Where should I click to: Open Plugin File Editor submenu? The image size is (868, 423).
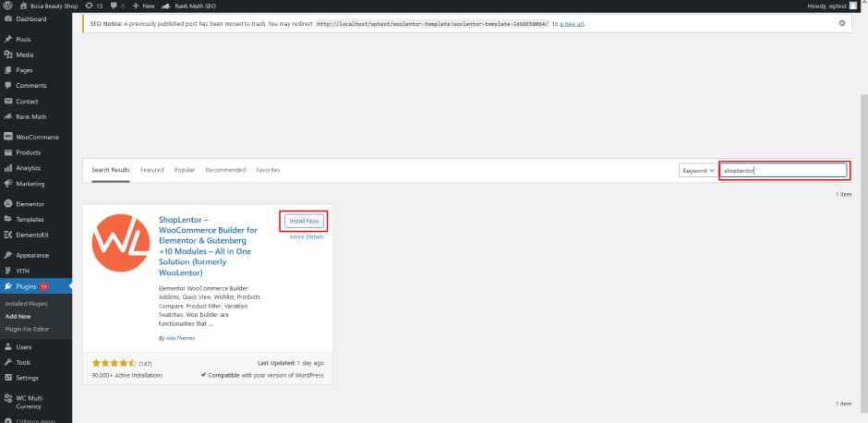27,329
